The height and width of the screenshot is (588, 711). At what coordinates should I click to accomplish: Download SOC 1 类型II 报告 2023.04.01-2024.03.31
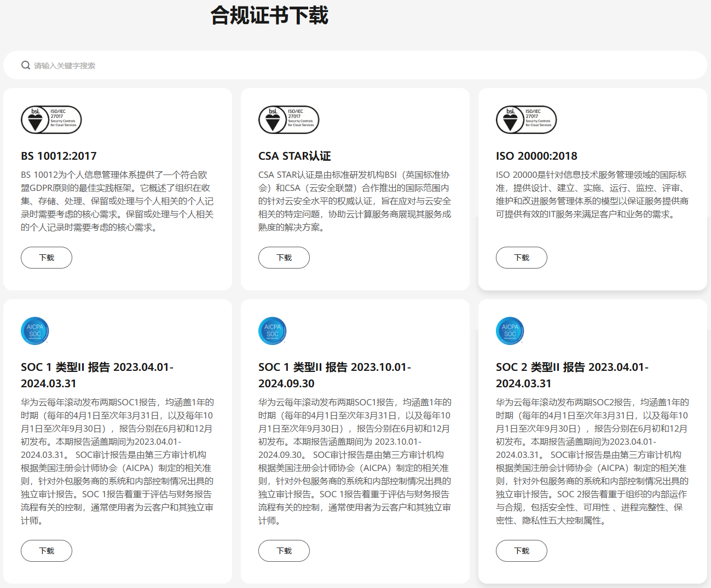click(x=47, y=551)
